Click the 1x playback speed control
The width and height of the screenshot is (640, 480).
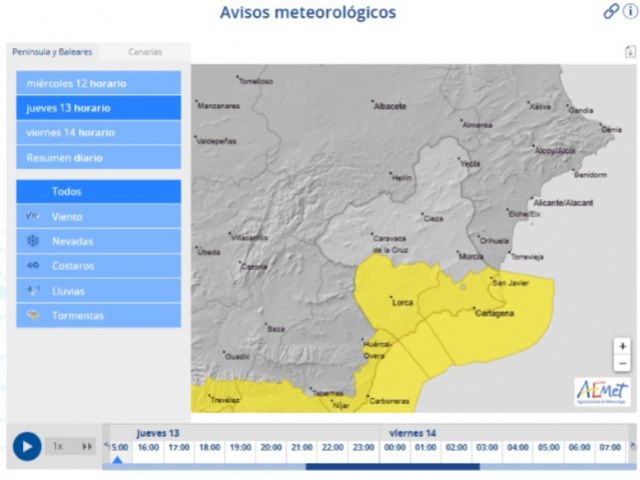point(58,446)
